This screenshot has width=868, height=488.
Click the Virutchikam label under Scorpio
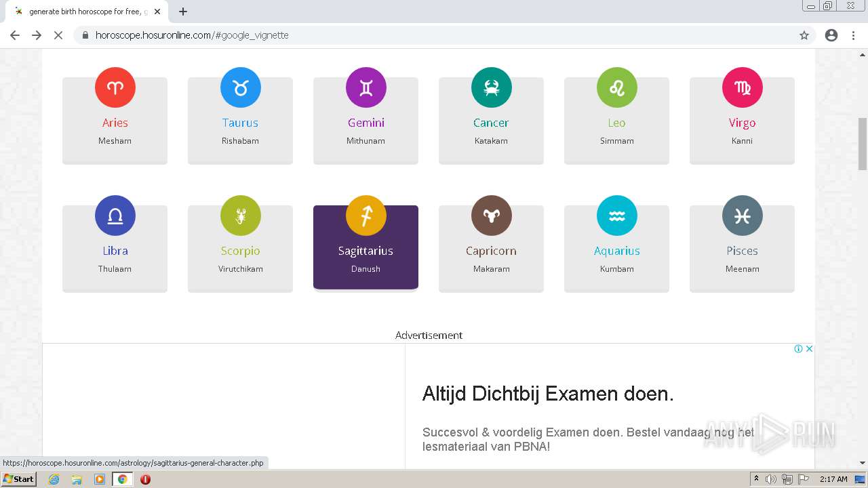[241, 269]
